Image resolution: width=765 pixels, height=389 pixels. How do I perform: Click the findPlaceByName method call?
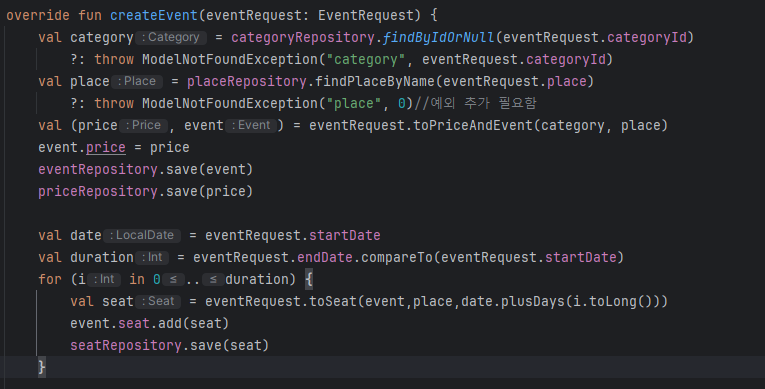click(x=374, y=82)
